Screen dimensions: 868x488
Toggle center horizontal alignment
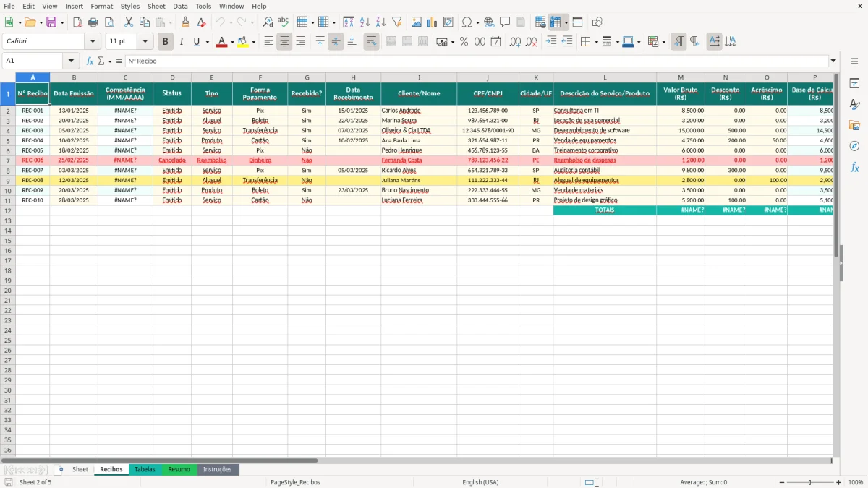pos(284,42)
